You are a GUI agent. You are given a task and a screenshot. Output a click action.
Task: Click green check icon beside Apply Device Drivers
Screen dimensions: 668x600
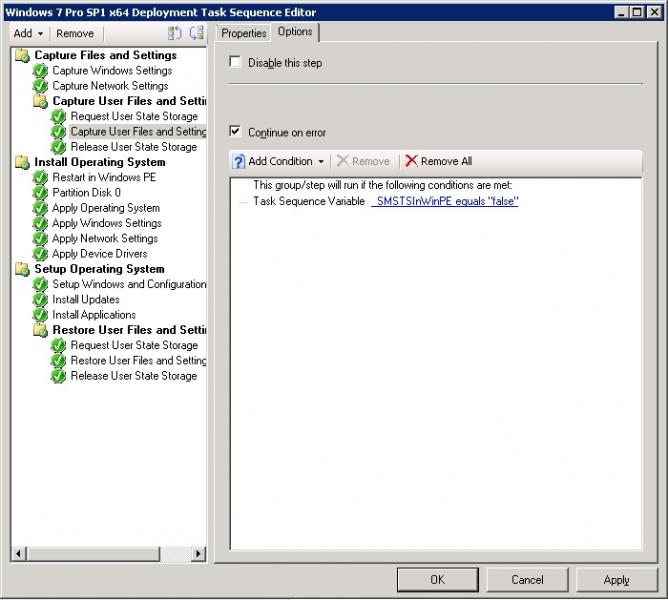(x=40, y=254)
